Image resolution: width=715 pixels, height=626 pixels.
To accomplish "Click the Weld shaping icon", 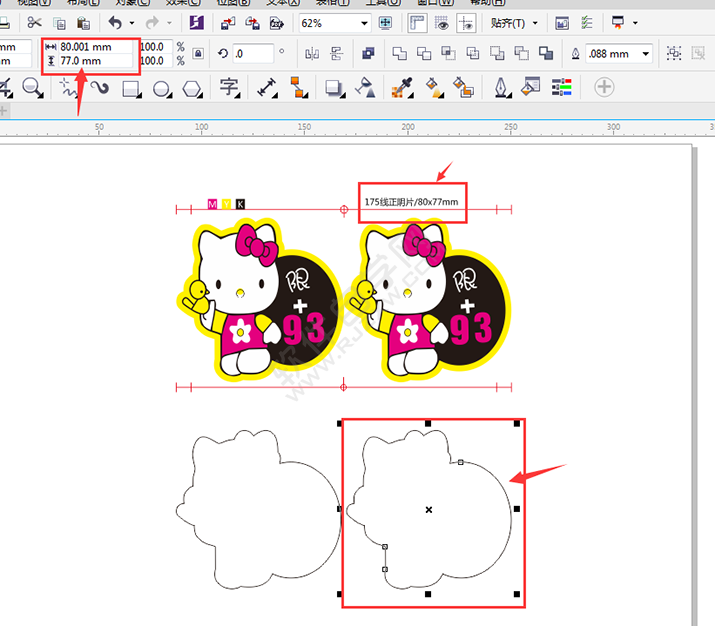I will (x=399, y=54).
